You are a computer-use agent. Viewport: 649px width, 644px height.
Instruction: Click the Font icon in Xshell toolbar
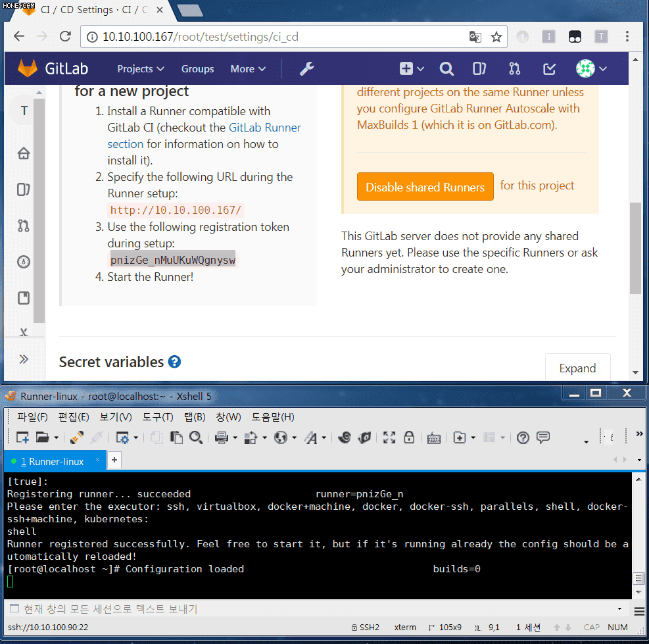pos(311,437)
